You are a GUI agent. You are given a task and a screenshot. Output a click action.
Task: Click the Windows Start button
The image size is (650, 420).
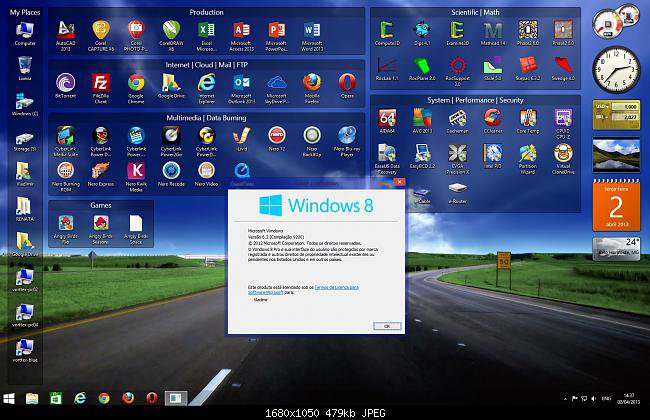(9, 398)
